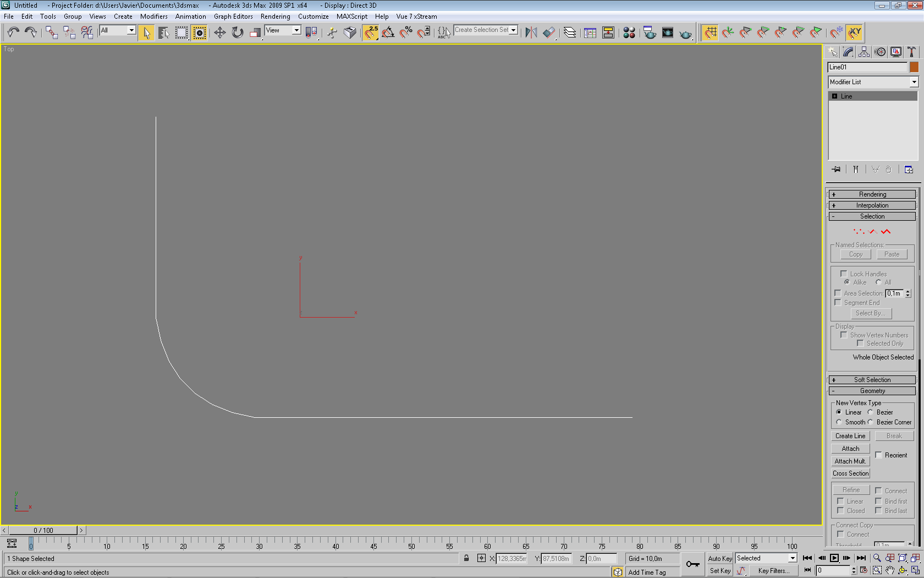Open the Material Editor spheres icon
Screen dimensions: 924x578
[629, 32]
